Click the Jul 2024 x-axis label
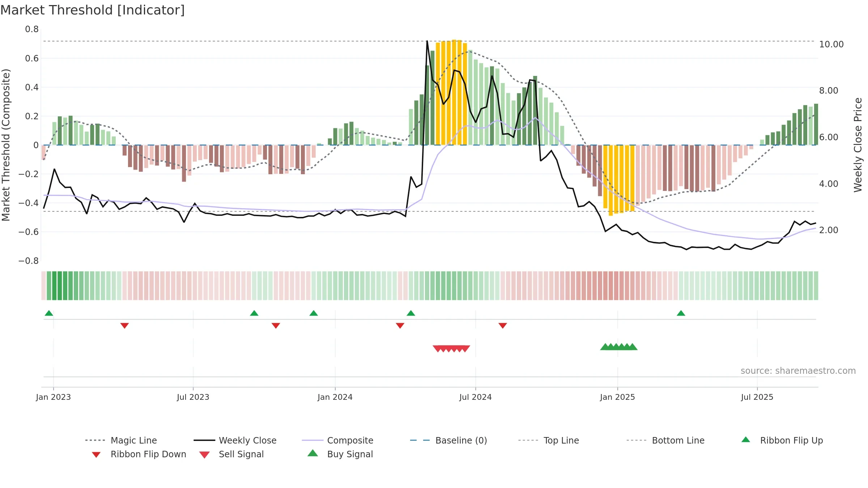 point(476,397)
